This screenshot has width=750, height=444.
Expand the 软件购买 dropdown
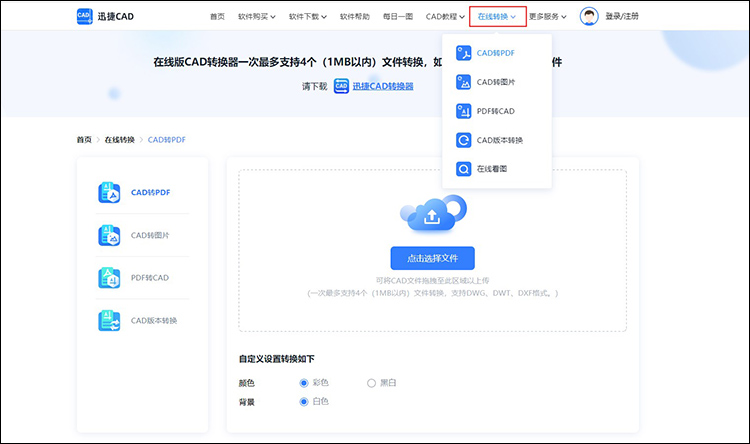257,17
